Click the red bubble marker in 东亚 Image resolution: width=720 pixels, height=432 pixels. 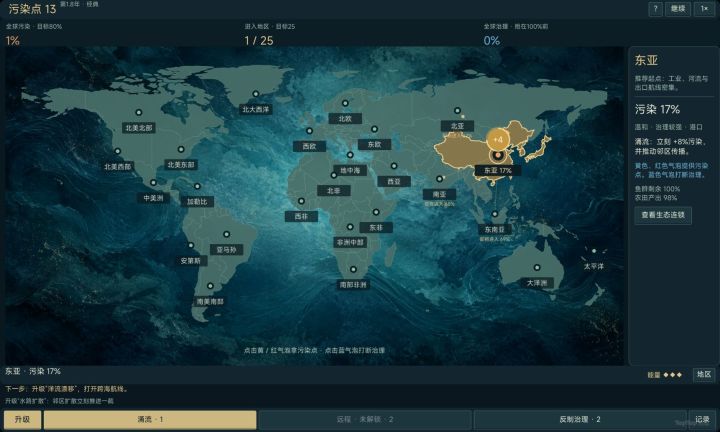click(x=497, y=156)
